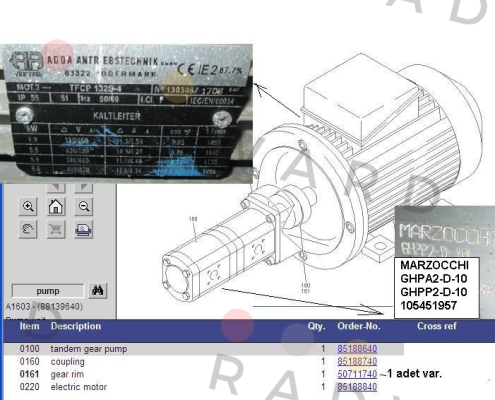Click callout number 100 on the drawing
Image resolution: width=495 pixels, height=400 pixels.
(193, 219)
